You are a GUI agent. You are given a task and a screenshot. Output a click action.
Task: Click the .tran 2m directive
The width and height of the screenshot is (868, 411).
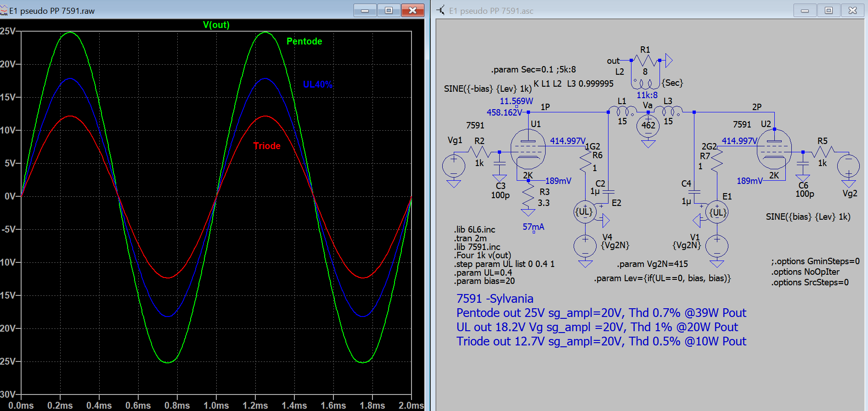pos(470,238)
